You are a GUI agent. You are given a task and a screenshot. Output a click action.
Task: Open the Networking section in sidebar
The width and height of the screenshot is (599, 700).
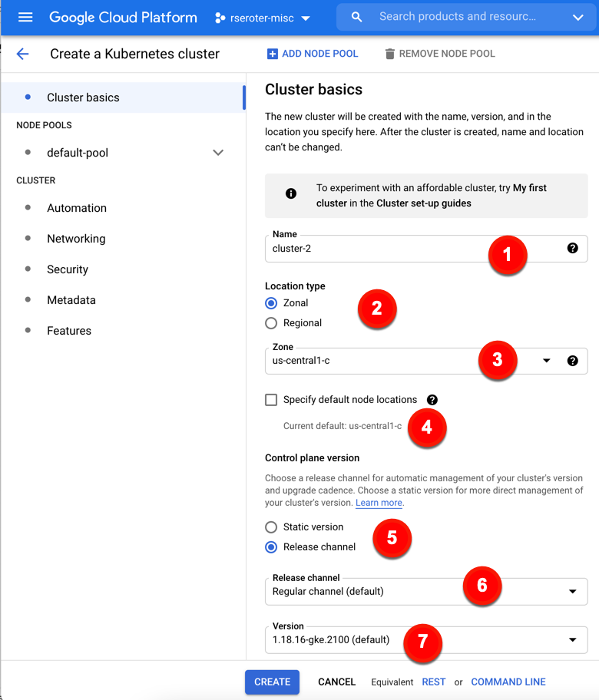point(76,239)
